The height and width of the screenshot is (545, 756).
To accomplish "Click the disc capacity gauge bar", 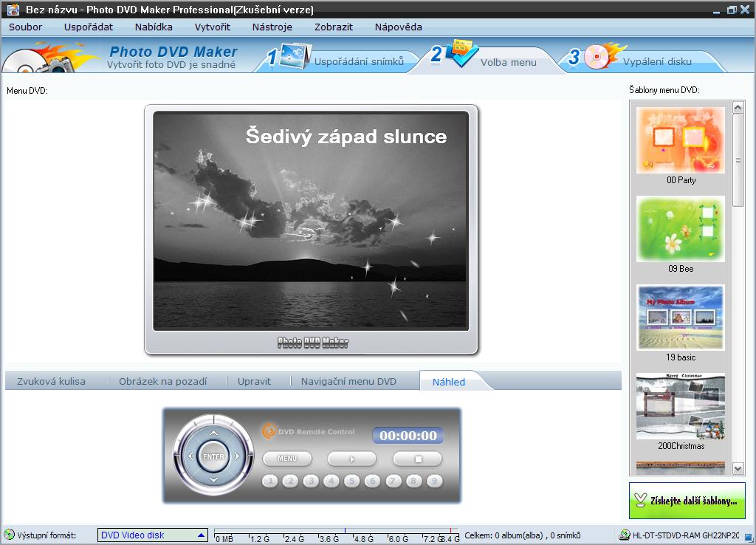I will click(x=336, y=535).
